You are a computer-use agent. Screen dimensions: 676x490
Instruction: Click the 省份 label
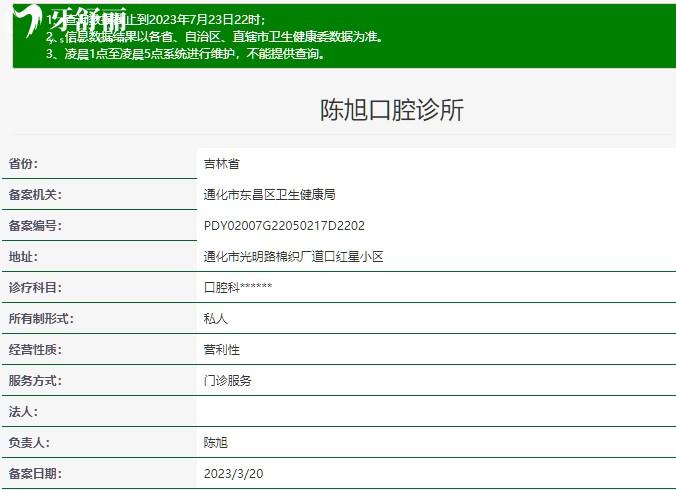pyautogui.click(x=23, y=164)
